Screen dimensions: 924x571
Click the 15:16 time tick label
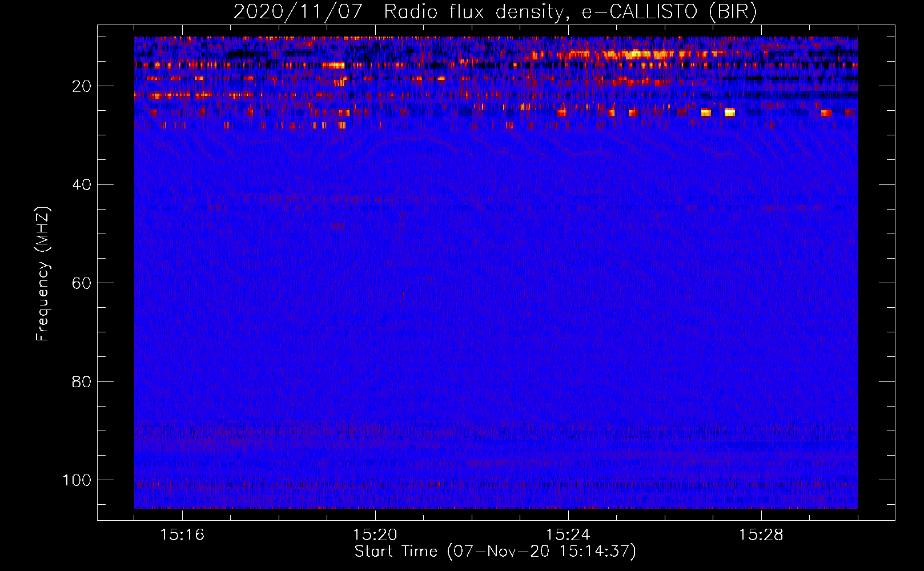point(182,535)
